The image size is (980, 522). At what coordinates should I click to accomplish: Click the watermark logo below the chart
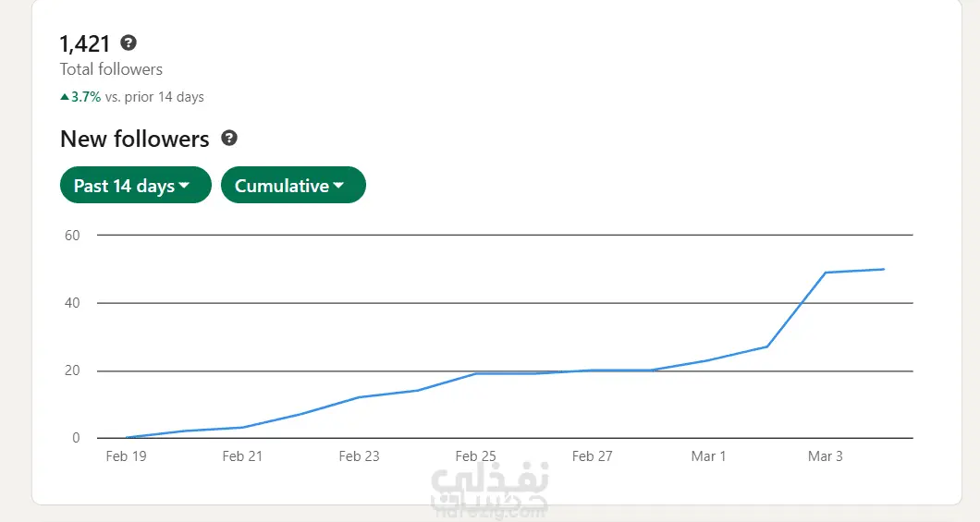pos(489,491)
